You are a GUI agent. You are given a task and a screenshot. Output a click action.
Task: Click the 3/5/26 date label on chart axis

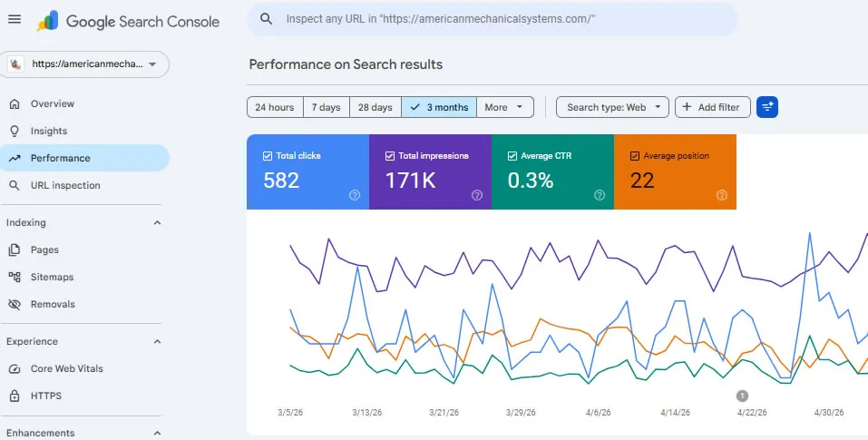(290, 413)
